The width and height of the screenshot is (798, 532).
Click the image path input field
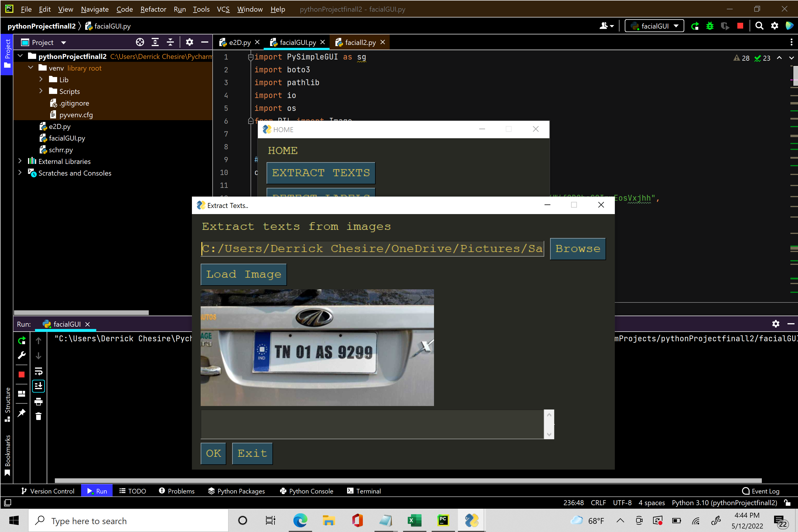(372, 249)
